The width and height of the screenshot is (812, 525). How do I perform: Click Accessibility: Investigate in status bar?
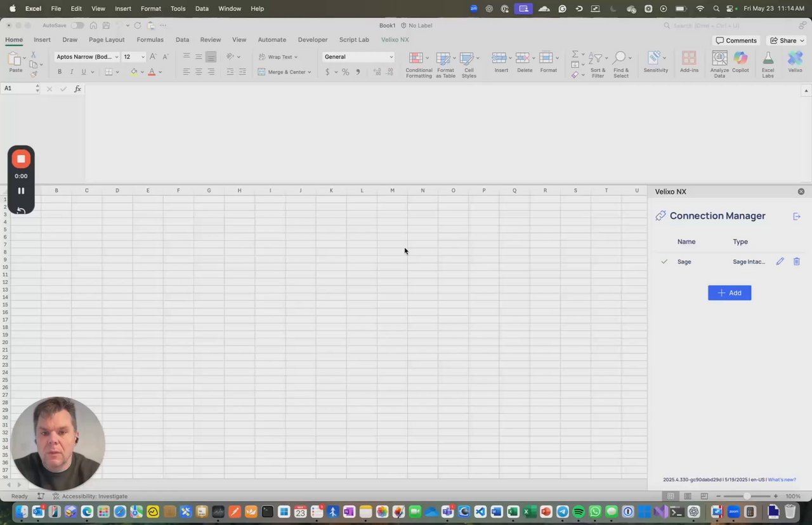[89, 496]
